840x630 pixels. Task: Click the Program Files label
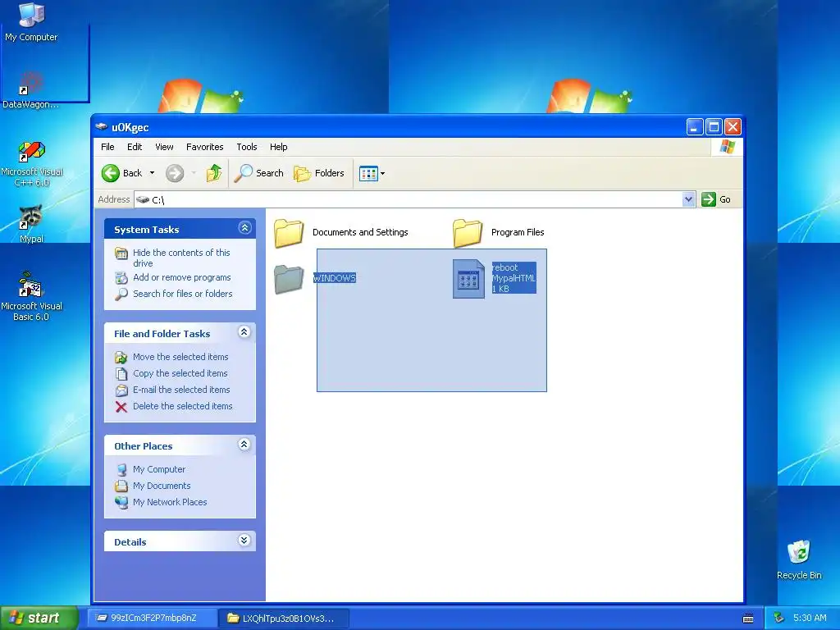518,232
